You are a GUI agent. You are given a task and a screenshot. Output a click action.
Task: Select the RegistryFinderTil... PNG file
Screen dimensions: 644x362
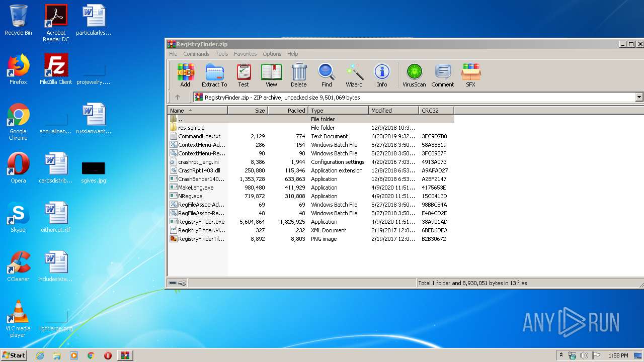[311, 239]
